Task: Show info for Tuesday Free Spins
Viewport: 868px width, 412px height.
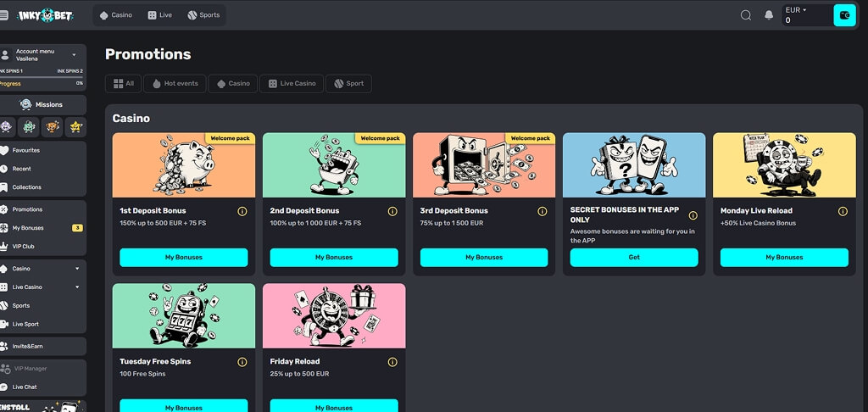Action: click(242, 362)
